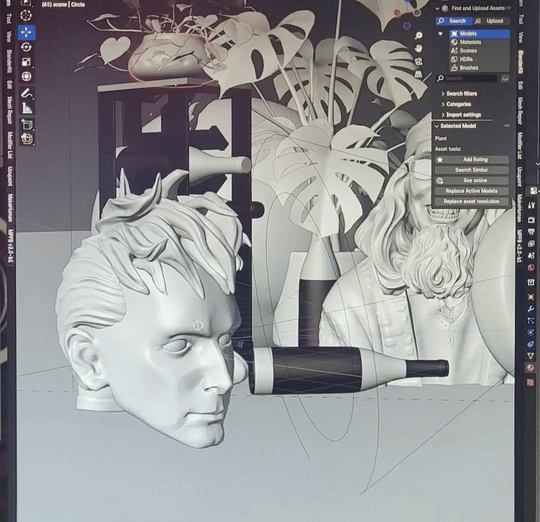Open the Properties editor type dropdown
Image resolution: width=540 pixels, height=522 pixels.
533,190
